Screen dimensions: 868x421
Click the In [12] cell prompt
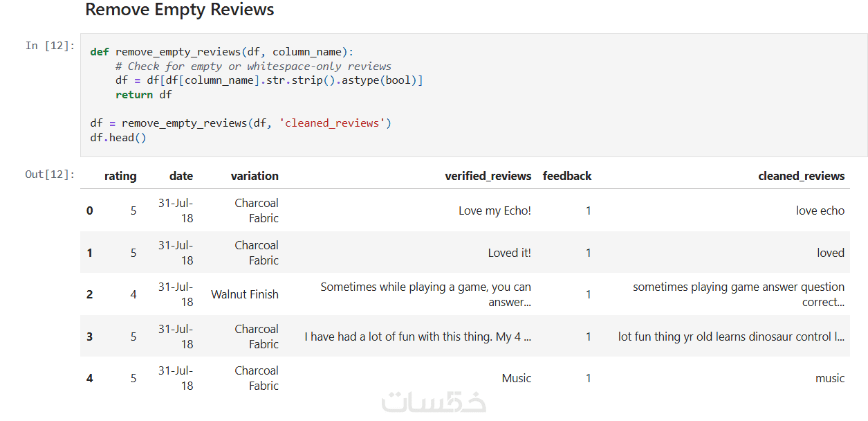[50, 46]
